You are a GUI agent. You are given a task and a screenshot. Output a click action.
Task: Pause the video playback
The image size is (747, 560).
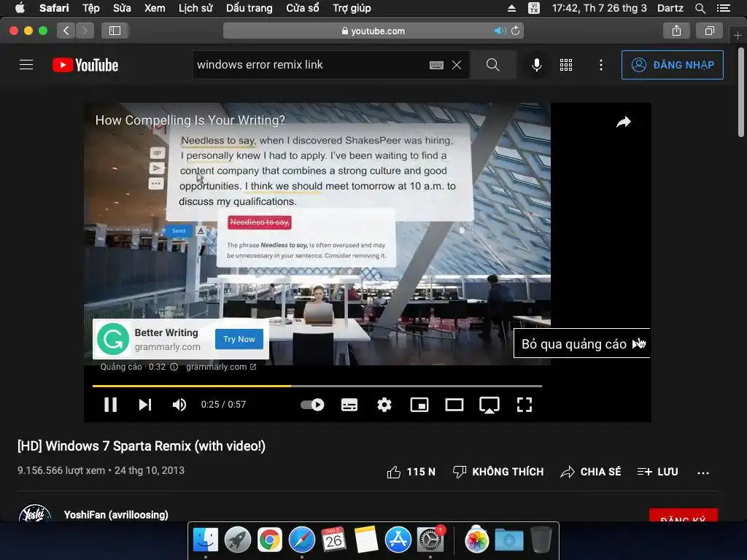pos(111,405)
